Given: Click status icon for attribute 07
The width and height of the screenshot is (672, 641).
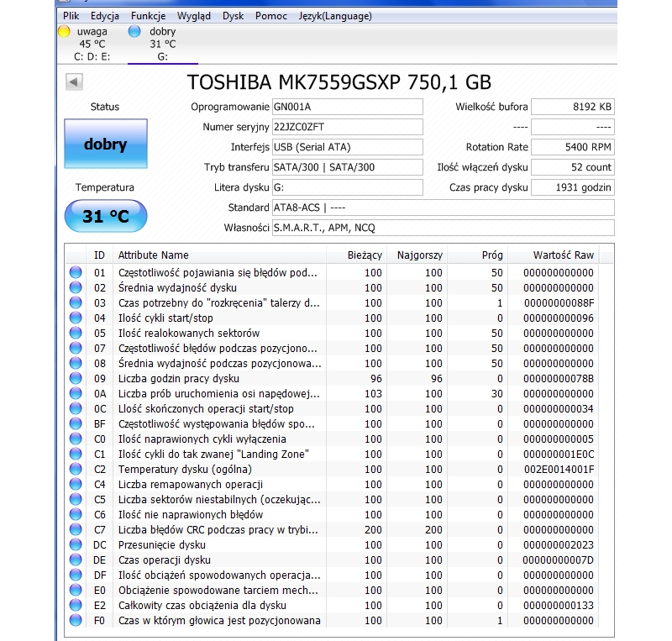Looking at the screenshot, I should pyautogui.click(x=76, y=348).
